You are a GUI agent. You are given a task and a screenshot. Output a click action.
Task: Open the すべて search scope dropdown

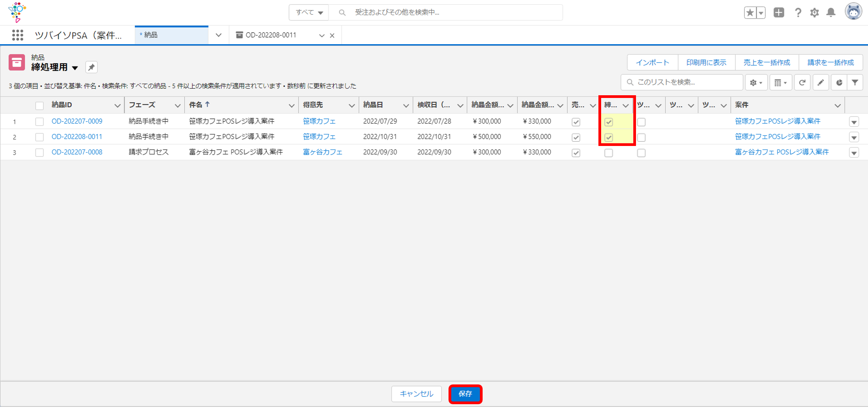tap(309, 12)
